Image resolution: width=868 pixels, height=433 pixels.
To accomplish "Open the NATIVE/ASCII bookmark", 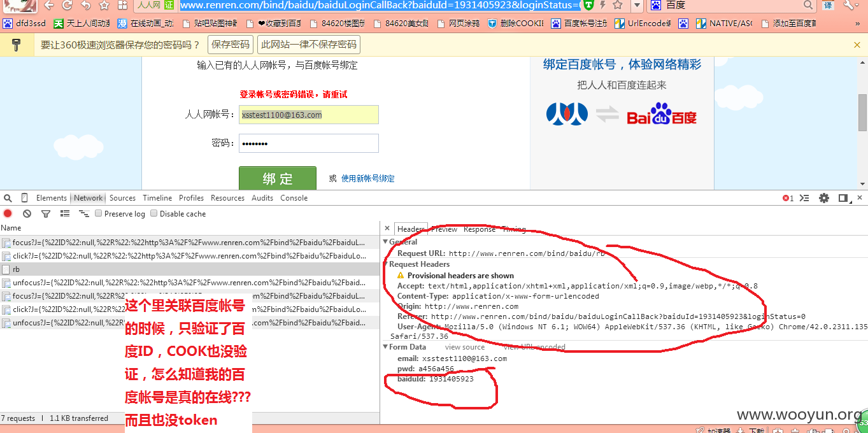I will [x=724, y=24].
